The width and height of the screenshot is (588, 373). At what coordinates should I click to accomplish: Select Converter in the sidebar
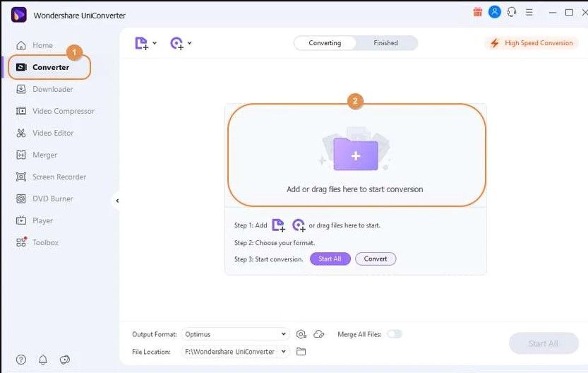pos(49,67)
